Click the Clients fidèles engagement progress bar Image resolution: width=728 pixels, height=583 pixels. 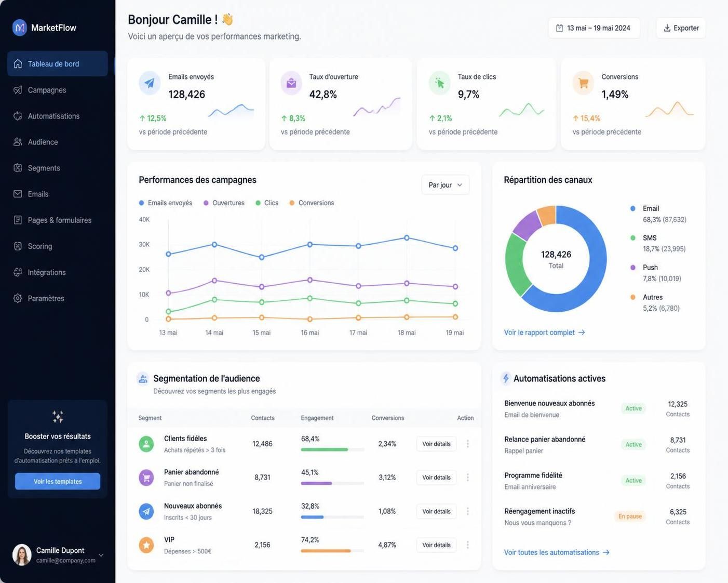tap(332, 449)
